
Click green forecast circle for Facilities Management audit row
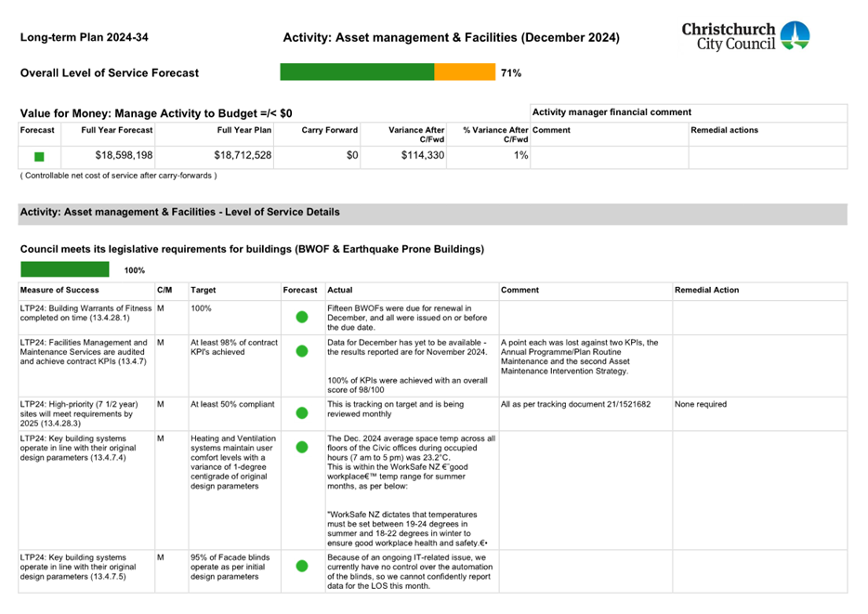[302, 352]
